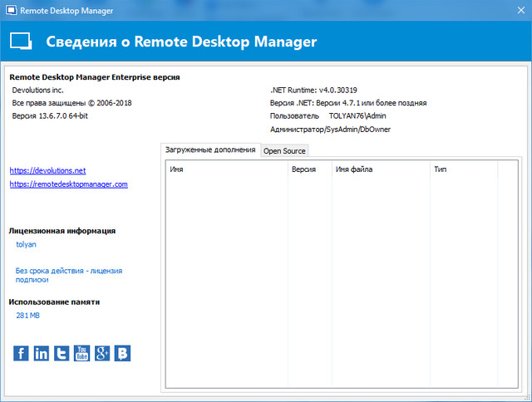532x402 pixels.
Task: Click the Тип column header
Action: [462, 169]
